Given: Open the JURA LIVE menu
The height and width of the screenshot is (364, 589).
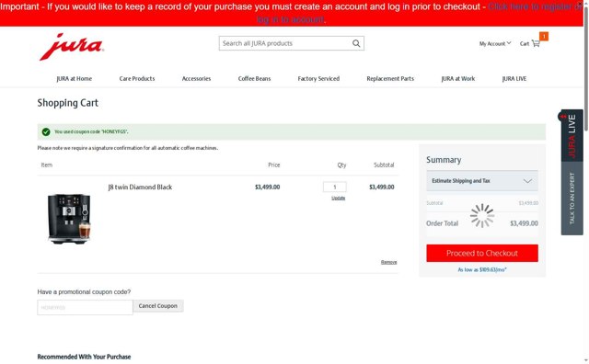Looking at the screenshot, I should (x=514, y=78).
